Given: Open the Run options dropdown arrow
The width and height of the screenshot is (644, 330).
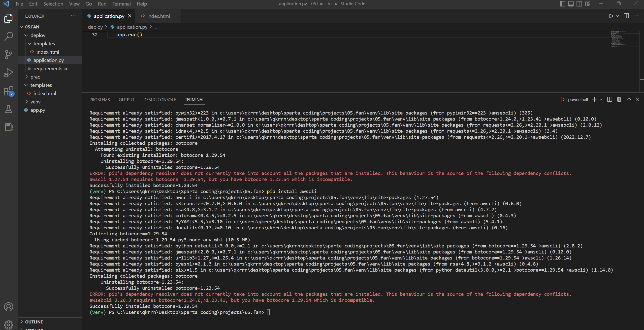Looking at the screenshot, I should coord(617,16).
